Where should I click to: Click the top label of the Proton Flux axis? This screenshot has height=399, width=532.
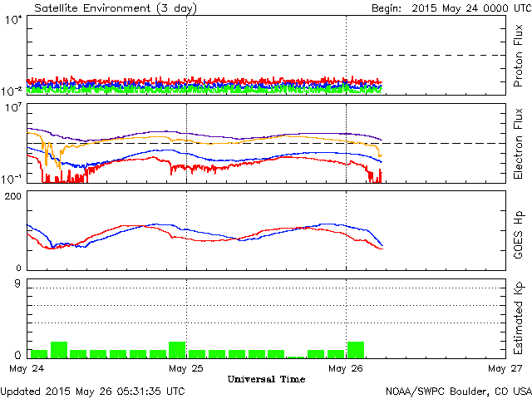tap(13, 20)
